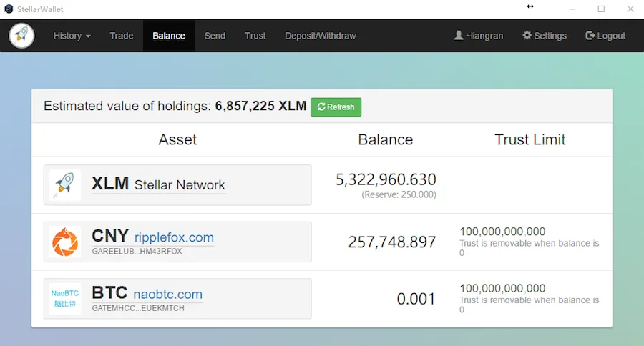This screenshot has height=346, width=644.
Task: Maximize the StellarWallet window
Action: (601, 9)
